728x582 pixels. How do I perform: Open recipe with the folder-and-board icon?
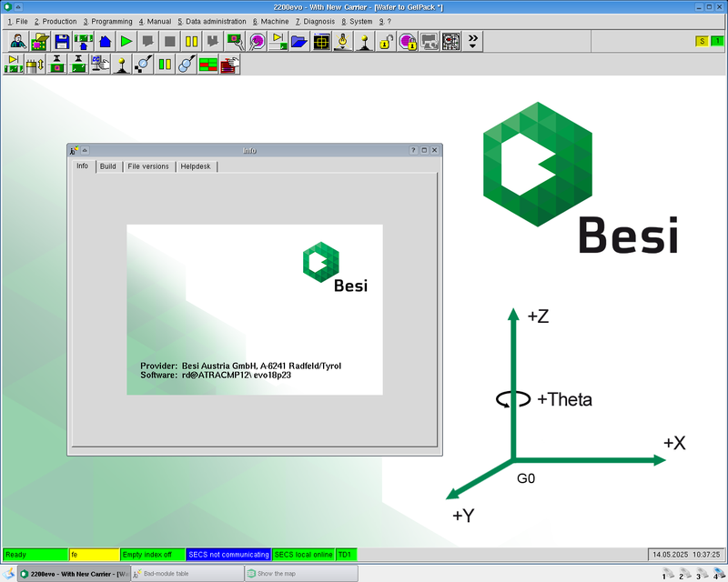40,41
